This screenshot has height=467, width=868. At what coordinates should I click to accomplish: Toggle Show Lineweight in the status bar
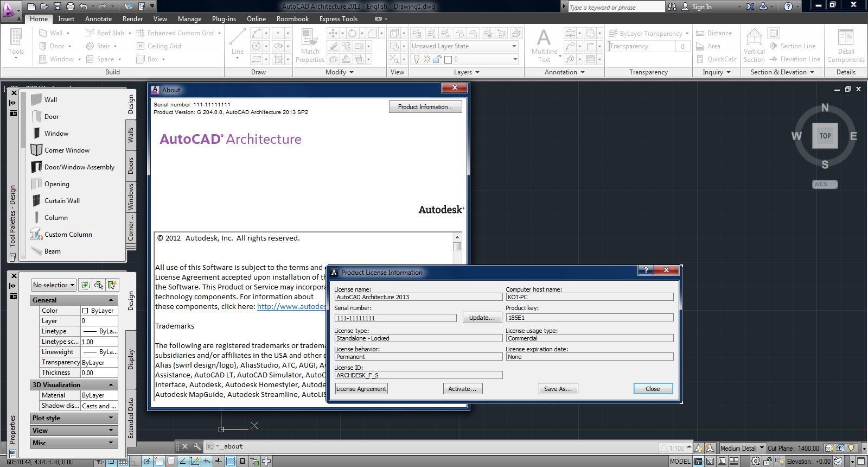tap(218, 462)
